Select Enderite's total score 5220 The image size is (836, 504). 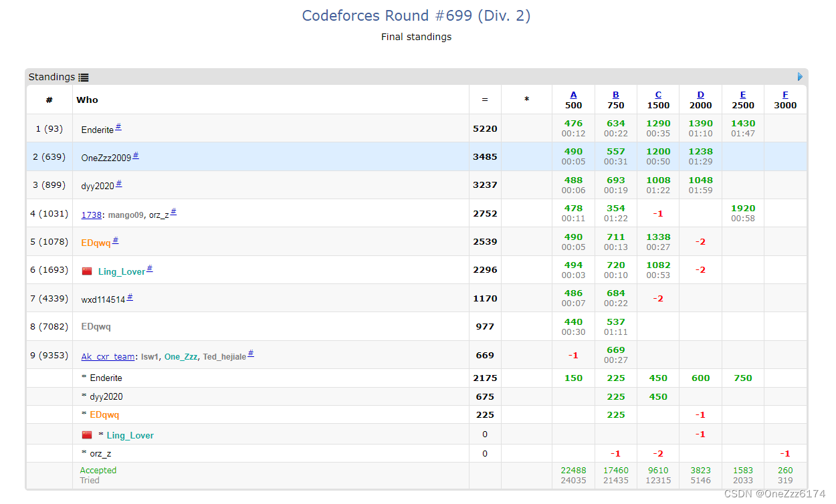pyautogui.click(x=485, y=128)
